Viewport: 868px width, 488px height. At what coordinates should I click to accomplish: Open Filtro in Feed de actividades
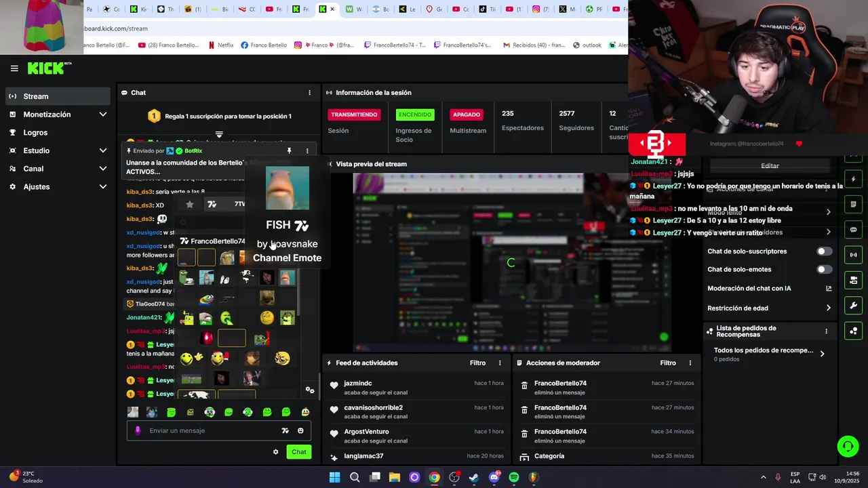(x=477, y=363)
